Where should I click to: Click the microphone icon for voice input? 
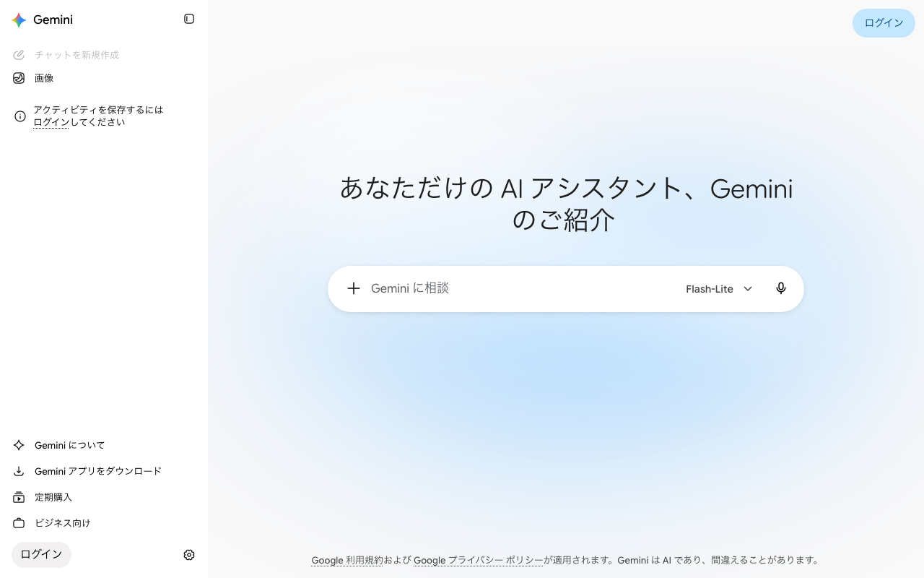point(781,288)
